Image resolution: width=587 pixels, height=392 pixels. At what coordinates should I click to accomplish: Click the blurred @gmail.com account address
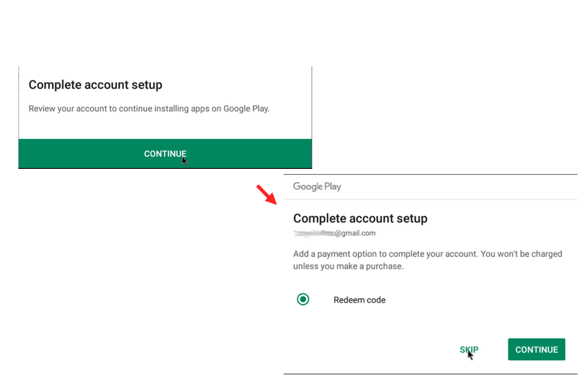point(334,233)
